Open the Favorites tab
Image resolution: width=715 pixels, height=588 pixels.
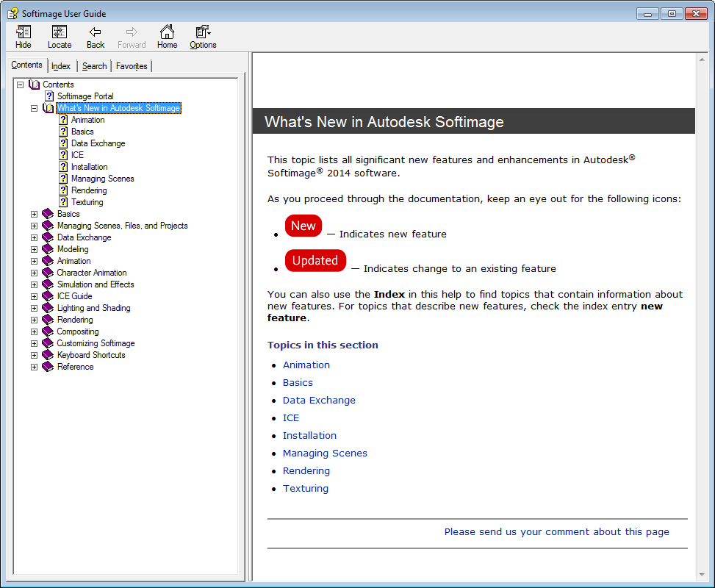[132, 66]
